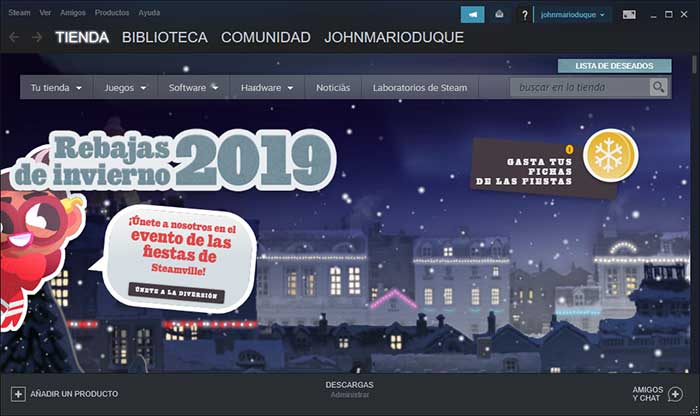Maximize the Steam window
The height and width of the screenshot is (416, 700).
tap(669, 14)
